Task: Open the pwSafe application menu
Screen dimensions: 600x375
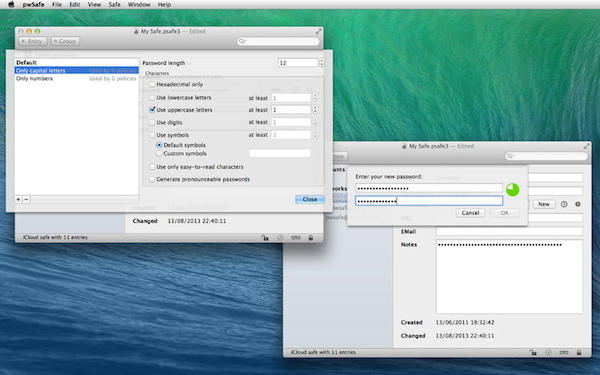Action: [x=33, y=5]
